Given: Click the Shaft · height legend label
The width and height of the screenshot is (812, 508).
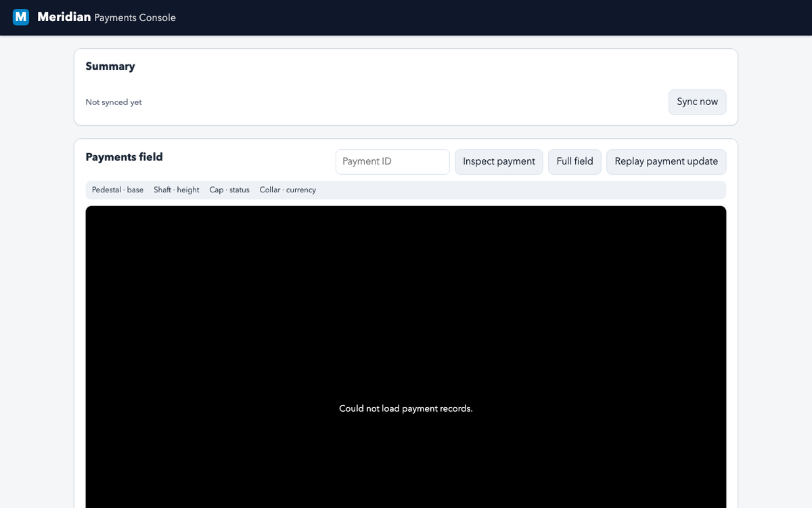Looking at the screenshot, I should point(177,190).
